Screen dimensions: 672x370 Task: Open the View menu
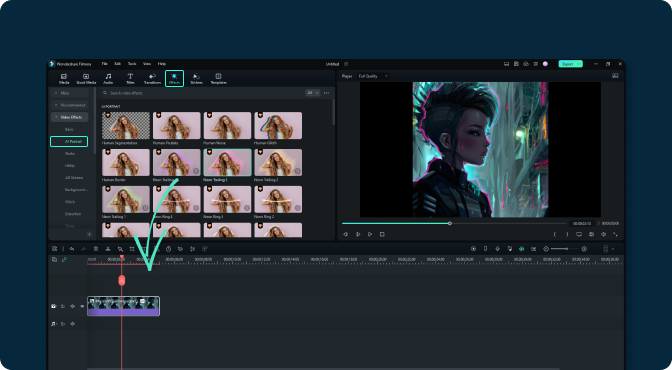tap(147, 64)
